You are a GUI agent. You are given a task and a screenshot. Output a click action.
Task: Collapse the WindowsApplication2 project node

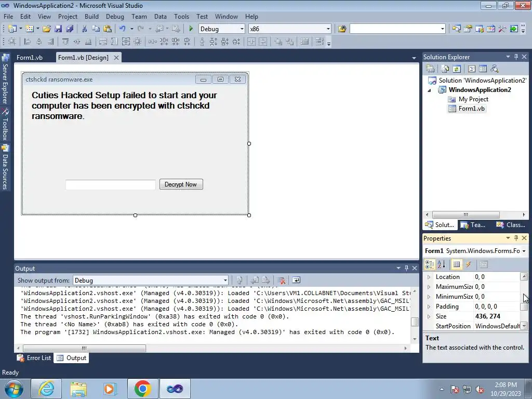coord(429,90)
